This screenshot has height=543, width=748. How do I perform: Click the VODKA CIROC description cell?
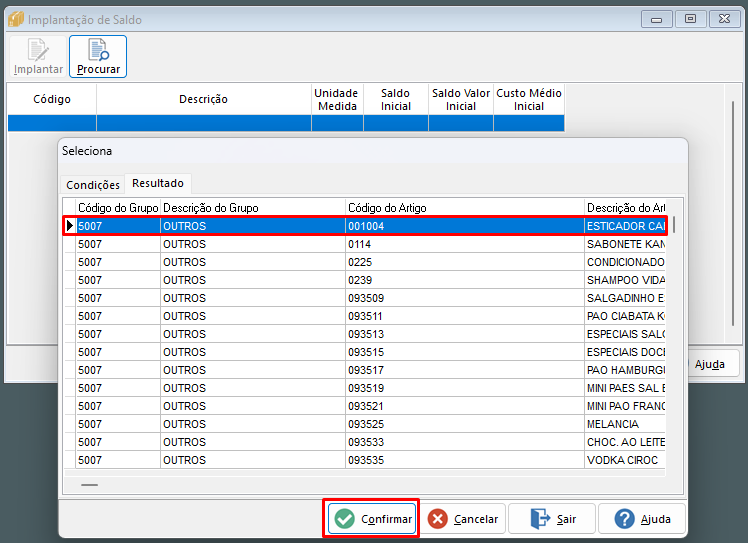click(625, 460)
